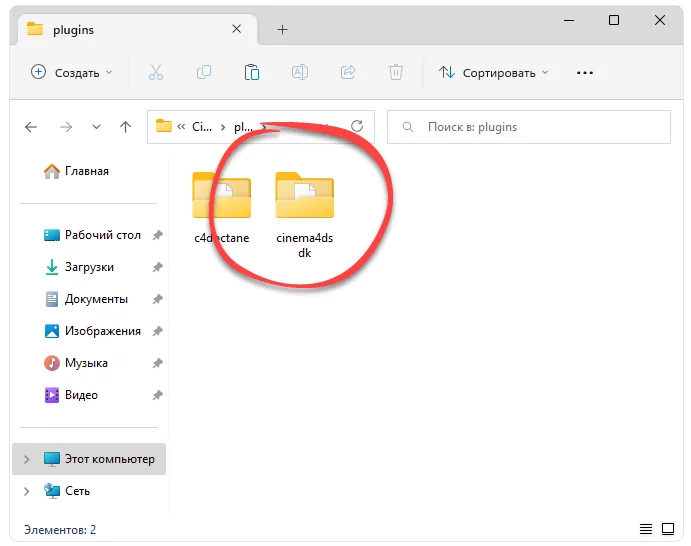The image size is (691, 546).
Task: Unpin Рабочий стол using its pin icon
Action: point(157,235)
